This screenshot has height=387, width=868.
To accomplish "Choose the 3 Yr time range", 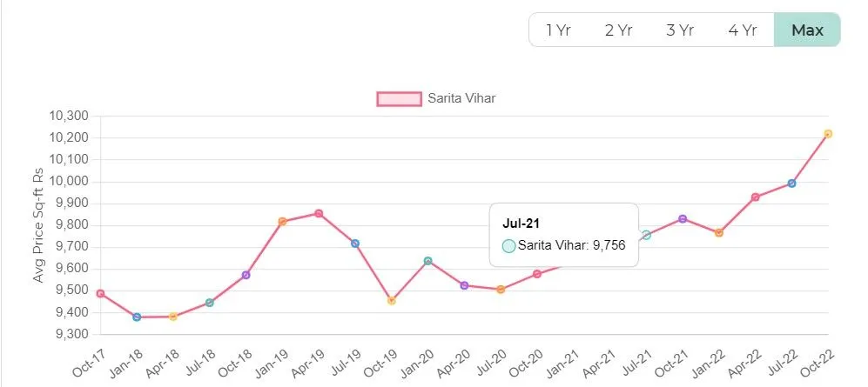I will tap(679, 30).
